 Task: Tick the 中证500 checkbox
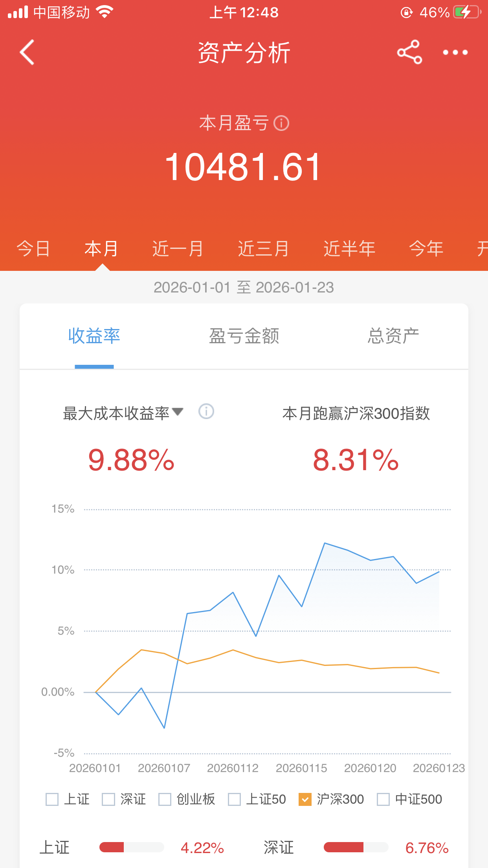pos(383,799)
